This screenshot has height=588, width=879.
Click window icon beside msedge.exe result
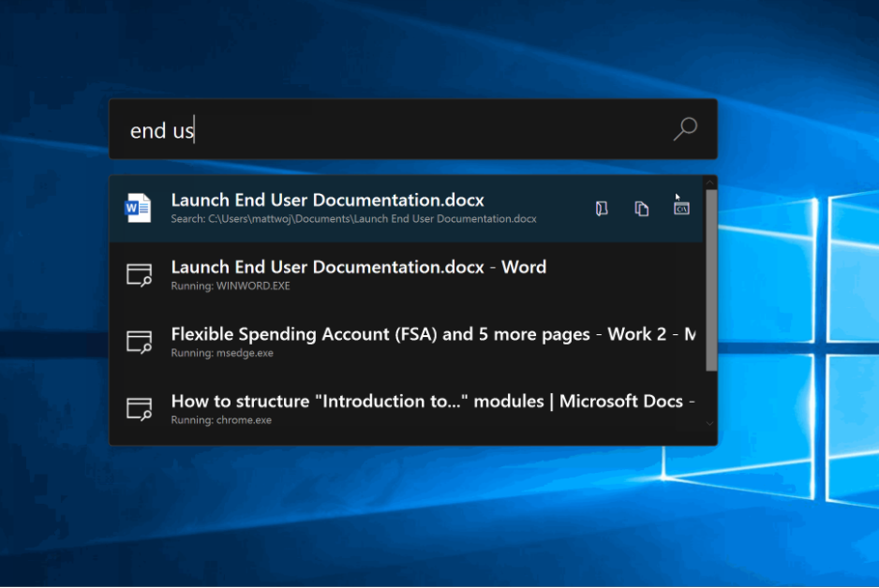[139, 342]
